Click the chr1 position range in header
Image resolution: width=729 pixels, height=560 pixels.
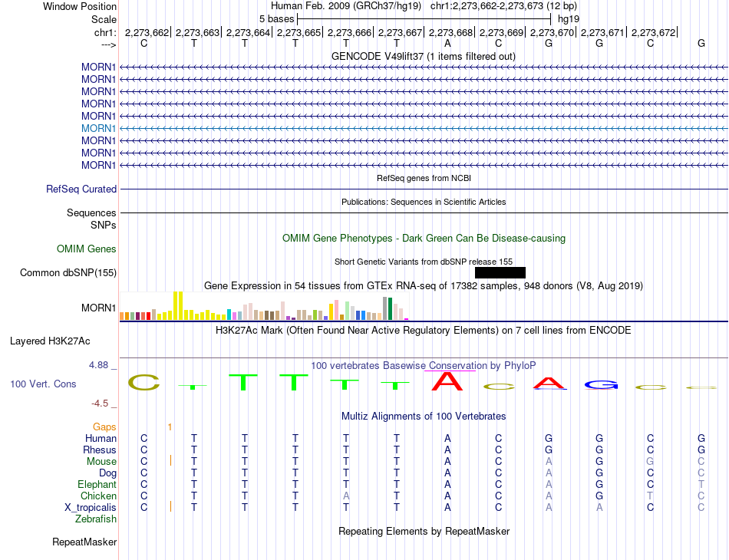(503, 6)
